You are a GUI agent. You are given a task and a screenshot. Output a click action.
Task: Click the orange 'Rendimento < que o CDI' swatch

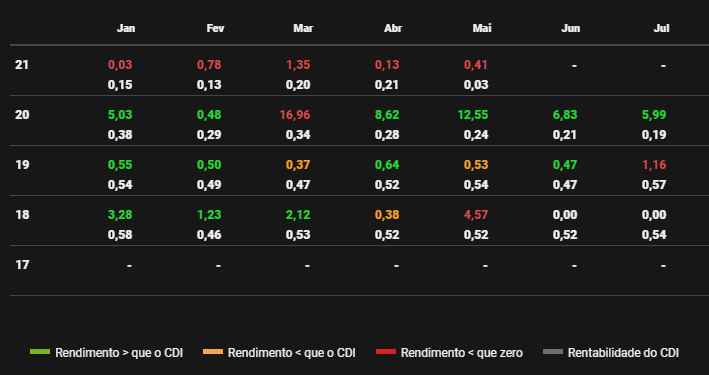[213, 352]
